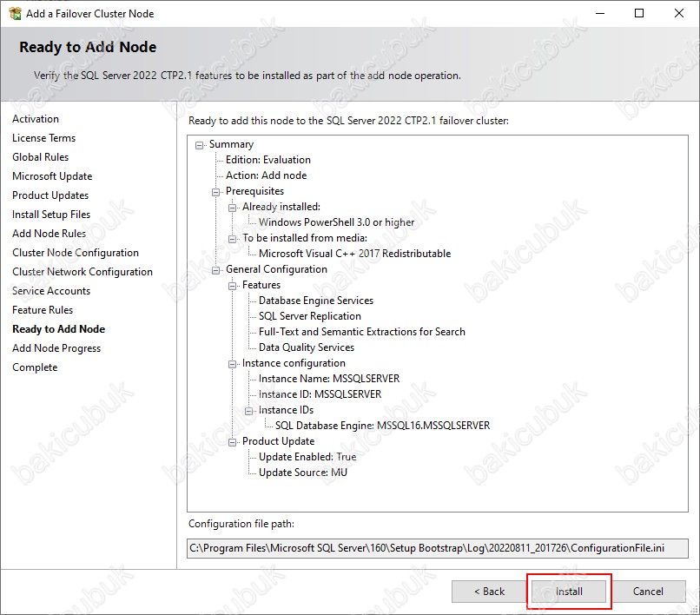Select the Add Node Rules step
The height and width of the screenshot is (615, 700).
[50, 234]
